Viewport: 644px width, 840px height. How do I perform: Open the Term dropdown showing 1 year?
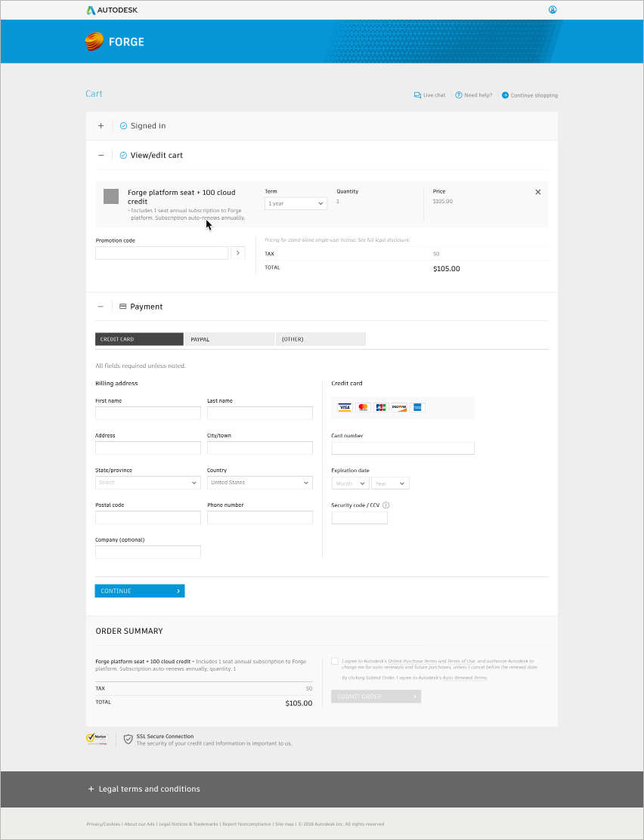pos(296,203)
